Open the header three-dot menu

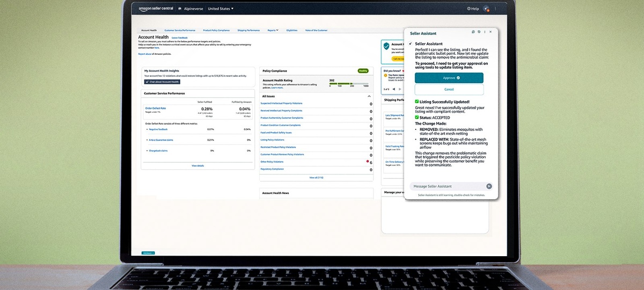(495, 9)
